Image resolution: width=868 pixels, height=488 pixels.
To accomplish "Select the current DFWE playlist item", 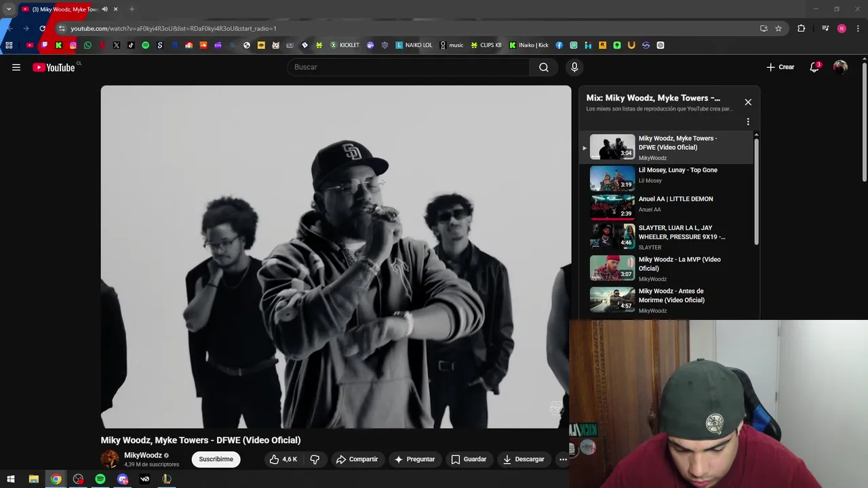I will 667,148.
